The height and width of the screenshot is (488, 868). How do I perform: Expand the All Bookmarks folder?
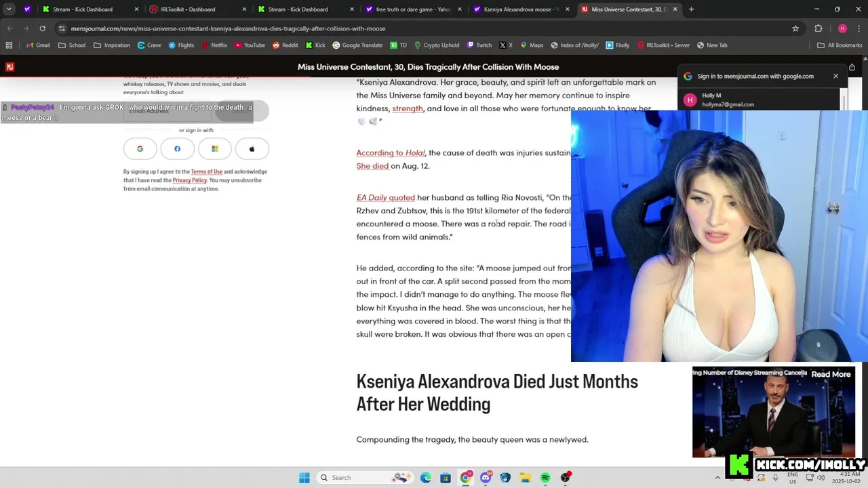840,45
